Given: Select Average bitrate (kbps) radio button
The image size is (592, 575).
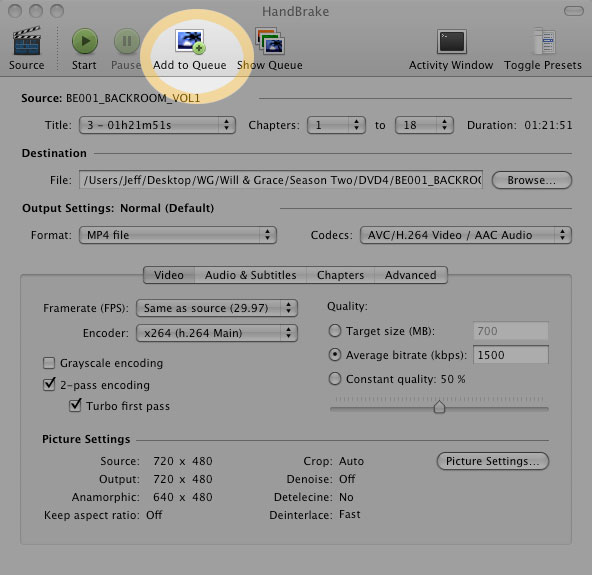Looking at the screenshot, I should click(x=335, y=355).
